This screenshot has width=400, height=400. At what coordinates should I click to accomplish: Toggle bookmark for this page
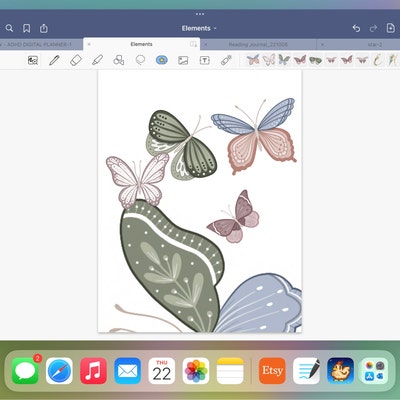pos(27,28)
